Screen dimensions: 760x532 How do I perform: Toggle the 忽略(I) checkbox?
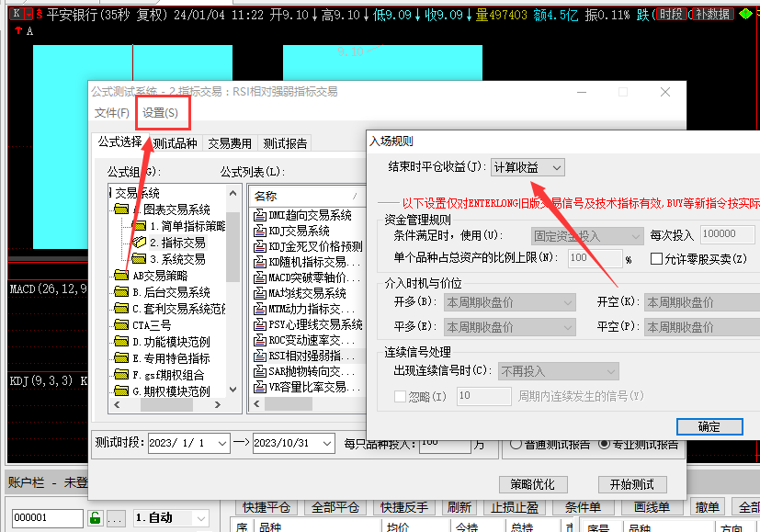click(401, 396)
